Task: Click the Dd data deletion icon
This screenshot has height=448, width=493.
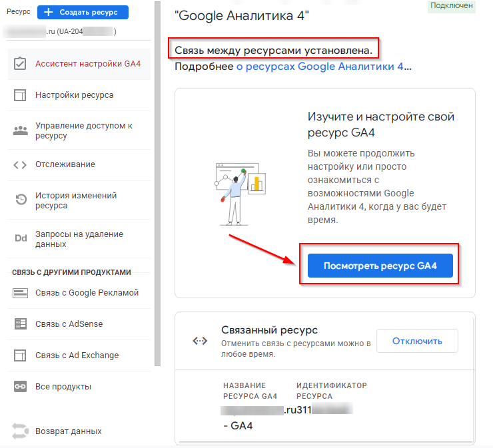Action: [x=20, y=239]
